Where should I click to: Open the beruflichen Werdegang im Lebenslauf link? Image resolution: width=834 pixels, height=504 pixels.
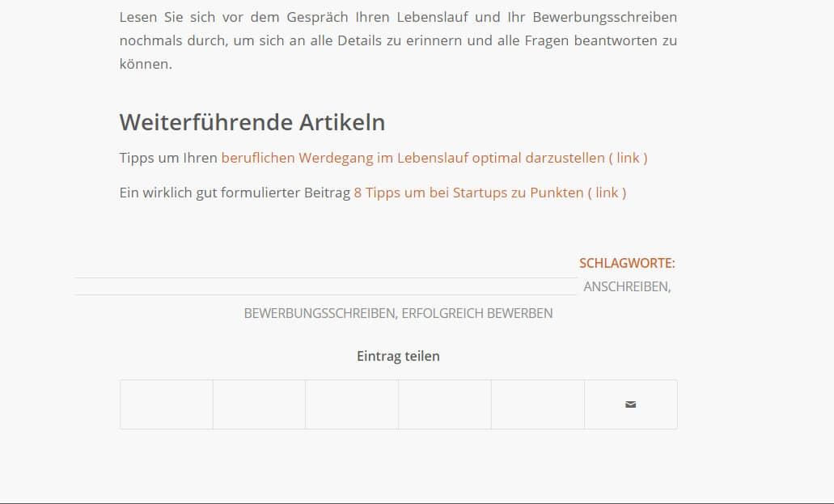pos(434,158)
